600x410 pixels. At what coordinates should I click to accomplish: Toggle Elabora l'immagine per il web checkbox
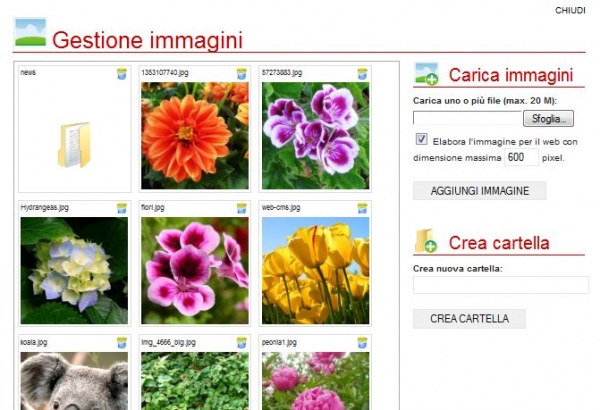422,139
